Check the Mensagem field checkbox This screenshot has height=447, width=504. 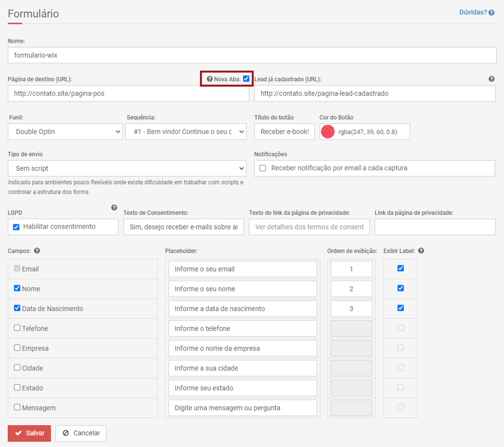[17, 407]
